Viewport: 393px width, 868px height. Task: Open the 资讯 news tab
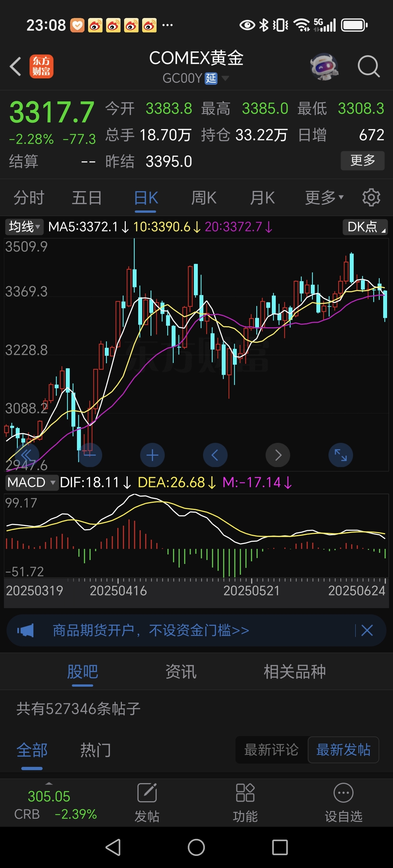[181, 672]
